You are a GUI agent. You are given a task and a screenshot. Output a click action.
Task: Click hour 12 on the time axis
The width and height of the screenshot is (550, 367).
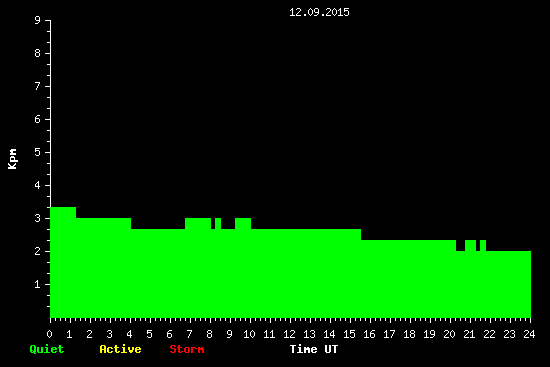point(289,334)
